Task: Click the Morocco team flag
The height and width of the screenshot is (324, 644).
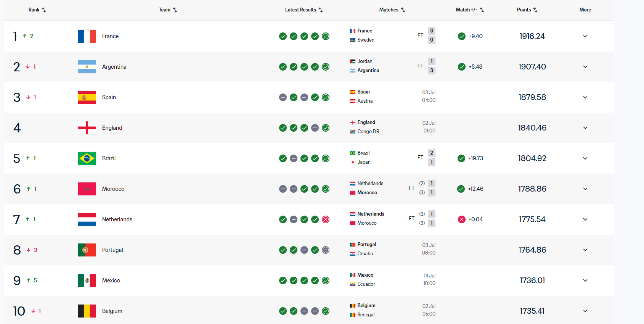Action: (x=87, y=189)
